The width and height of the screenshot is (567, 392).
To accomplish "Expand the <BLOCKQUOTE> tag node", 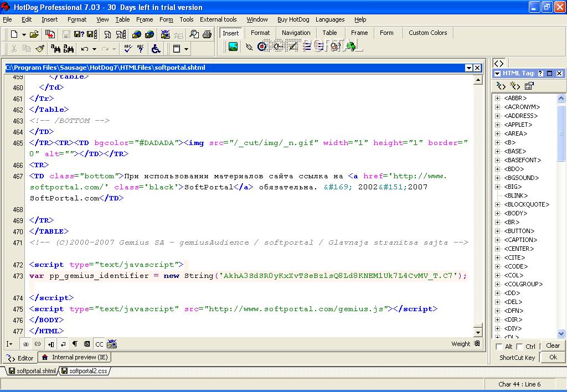I will click(x=498, y=204).
